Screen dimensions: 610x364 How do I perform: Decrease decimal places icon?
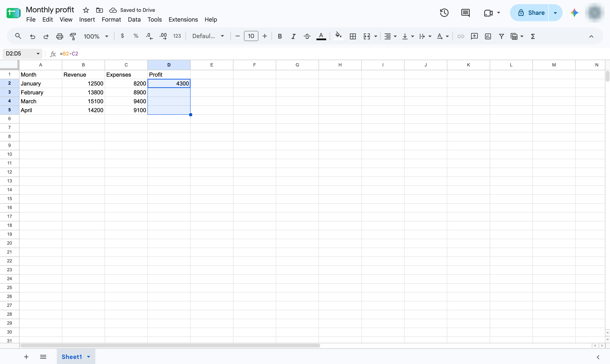[149, 36]
